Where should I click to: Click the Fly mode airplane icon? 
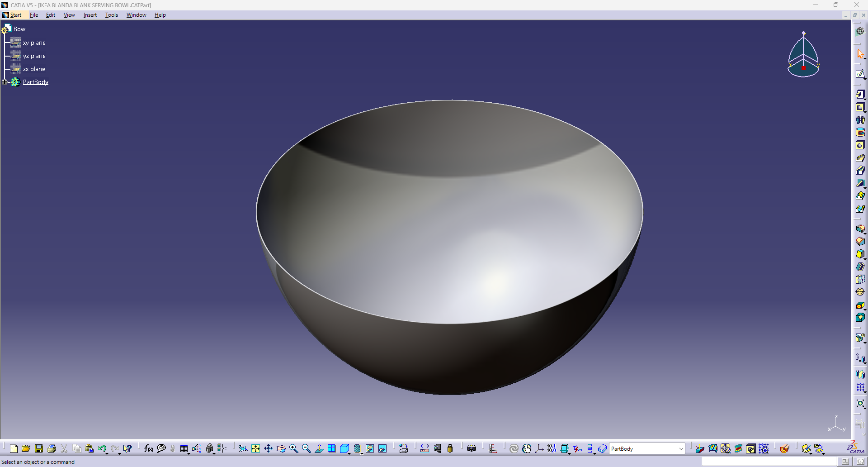243,448
